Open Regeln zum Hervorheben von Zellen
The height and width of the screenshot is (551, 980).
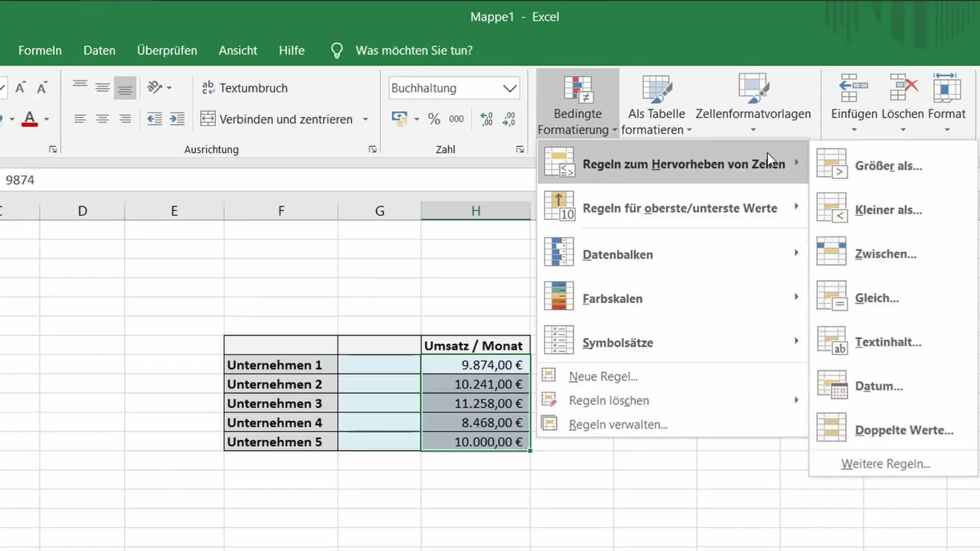[x=672, y=163]
